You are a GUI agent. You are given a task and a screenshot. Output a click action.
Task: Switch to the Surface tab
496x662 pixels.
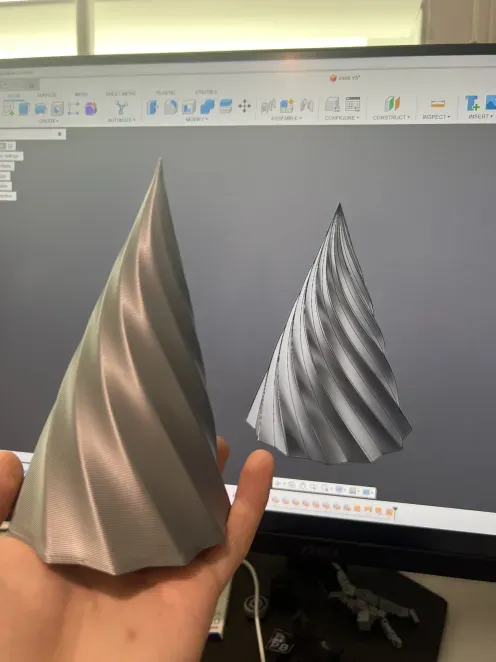click(x=46, y=95)
